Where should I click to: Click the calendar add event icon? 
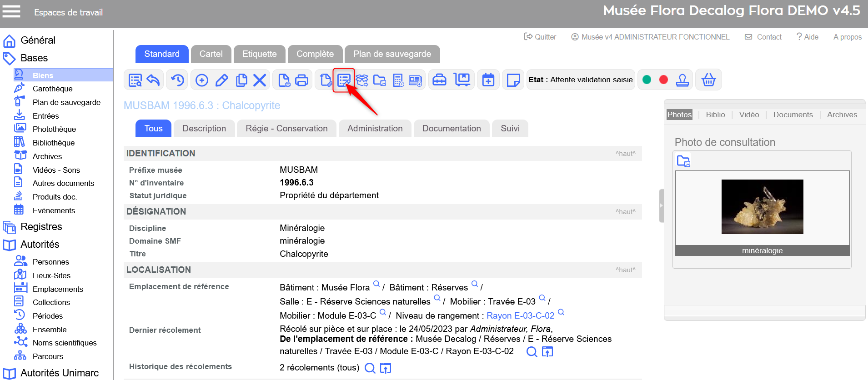pyautogui.click(x=488, y=80)
